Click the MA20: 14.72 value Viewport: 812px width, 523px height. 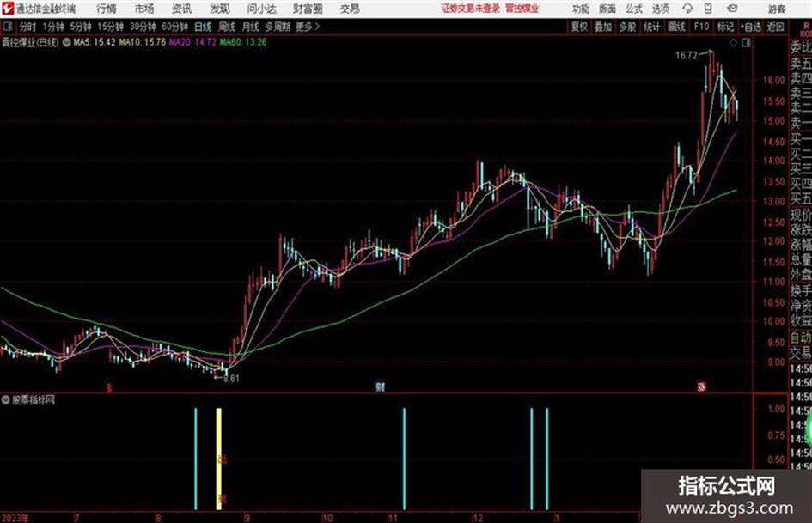192,42
